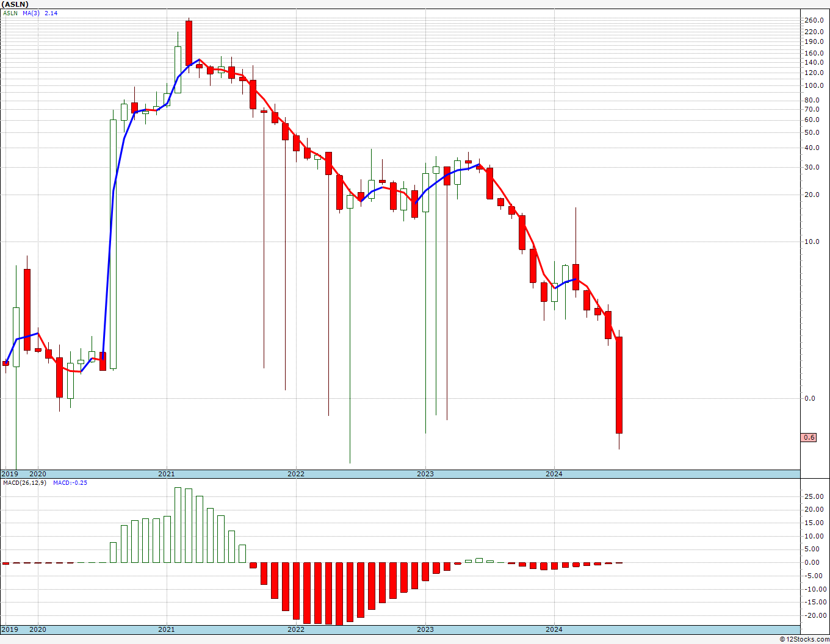The width and height of the screenshot is (830, 644).
Task: Click the final large red candle of 2024
Action: click(x=619, y=385)
